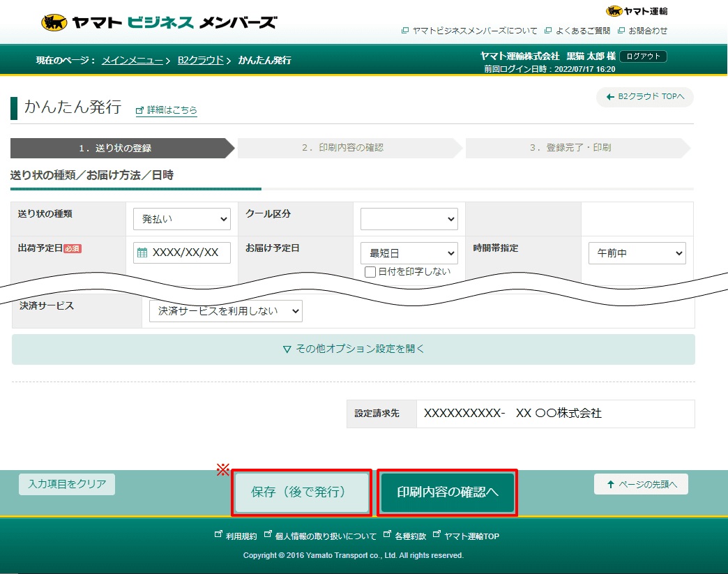Click 前回ログイン日時 text
728x574 pixels.
tap(549, 69)
